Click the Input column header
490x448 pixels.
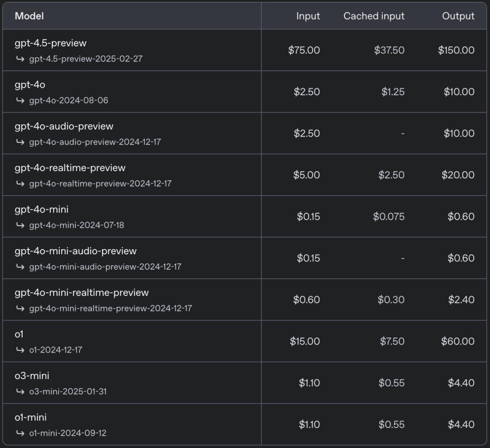click(308, 16)
